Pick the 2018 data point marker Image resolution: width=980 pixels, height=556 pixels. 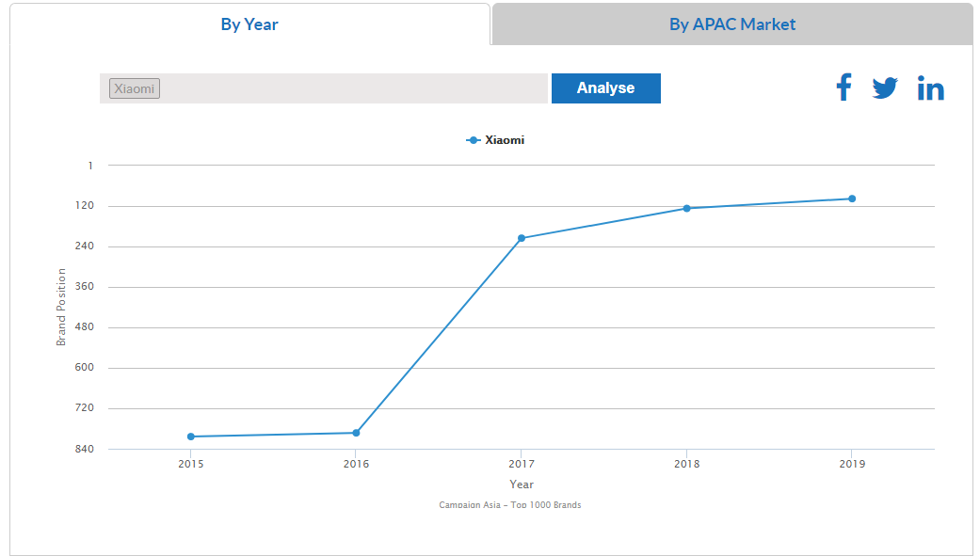point(686,208)
